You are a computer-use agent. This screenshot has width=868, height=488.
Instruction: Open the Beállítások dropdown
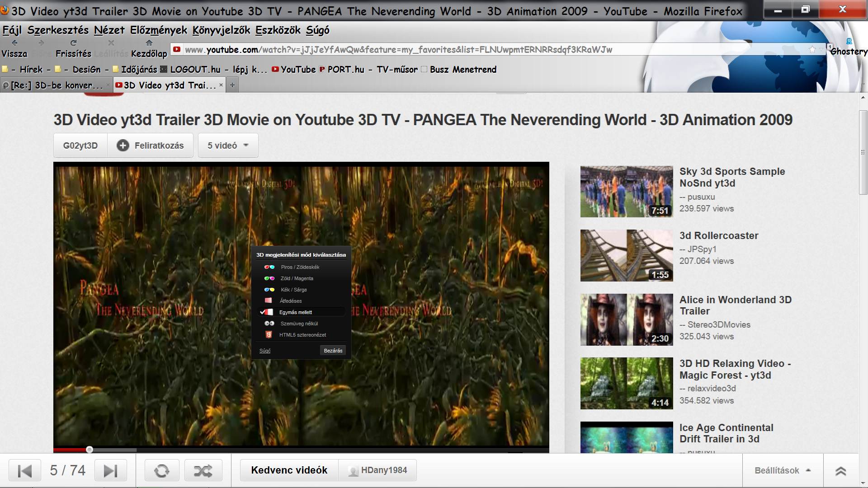point(783,471)
